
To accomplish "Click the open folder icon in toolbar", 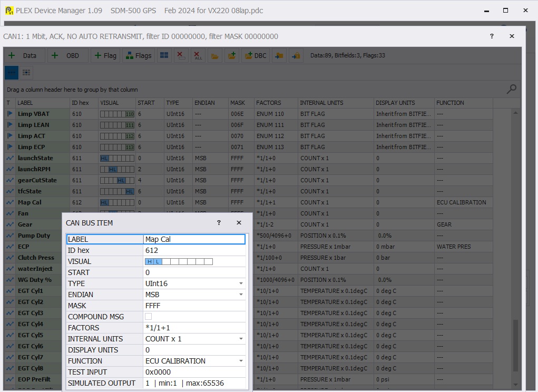I will 214,55.
